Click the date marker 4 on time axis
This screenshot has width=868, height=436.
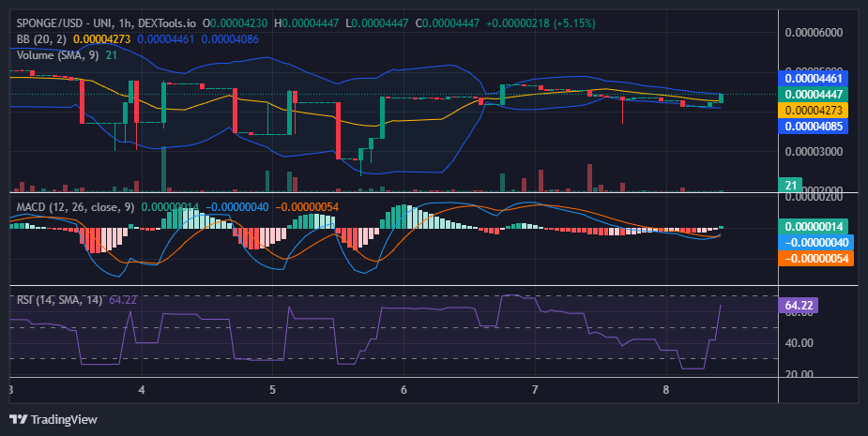pos(142,389)
